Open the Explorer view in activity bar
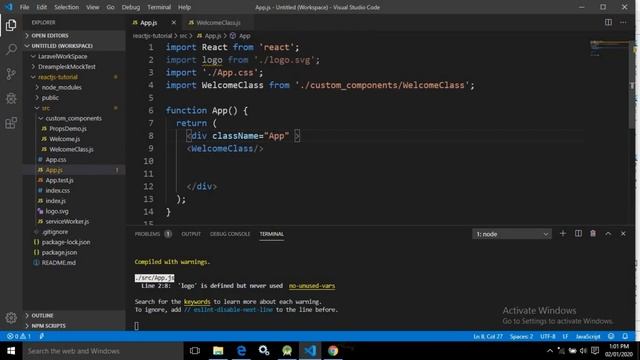The height and width of the screenshot is (360, 640). pos(11,25)
